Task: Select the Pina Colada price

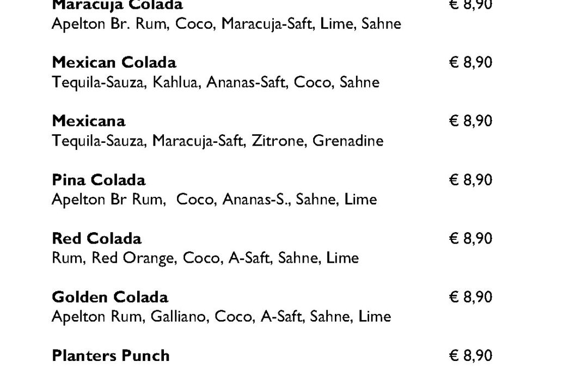Action: pos(470,180)
